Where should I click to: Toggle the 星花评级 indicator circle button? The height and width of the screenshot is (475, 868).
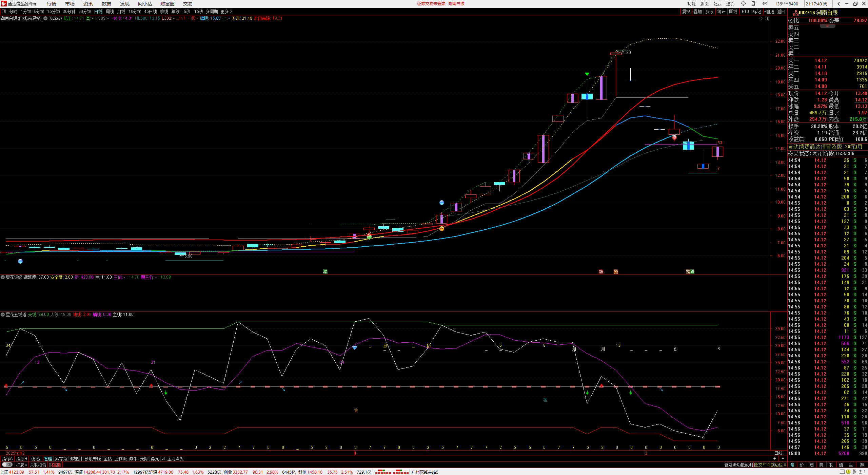pyautogui.click(x=3, y=277)
